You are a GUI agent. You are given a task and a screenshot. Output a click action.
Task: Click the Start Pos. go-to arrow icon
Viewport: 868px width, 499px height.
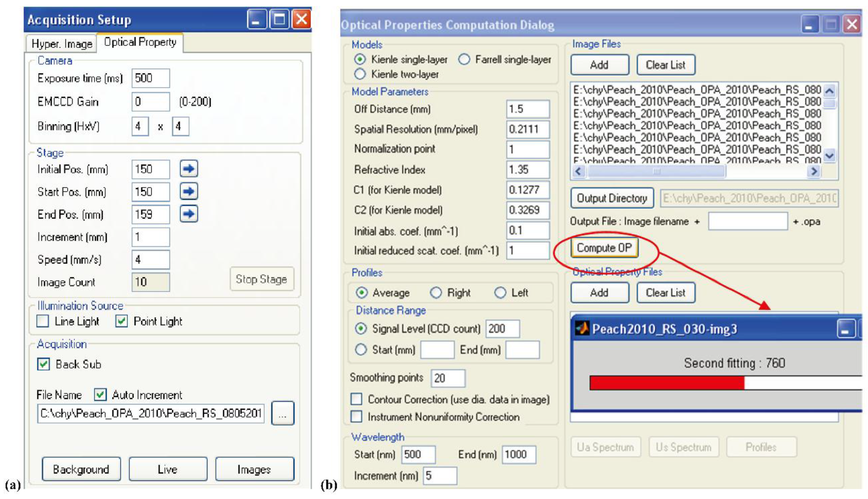click(x=189, y=191)
